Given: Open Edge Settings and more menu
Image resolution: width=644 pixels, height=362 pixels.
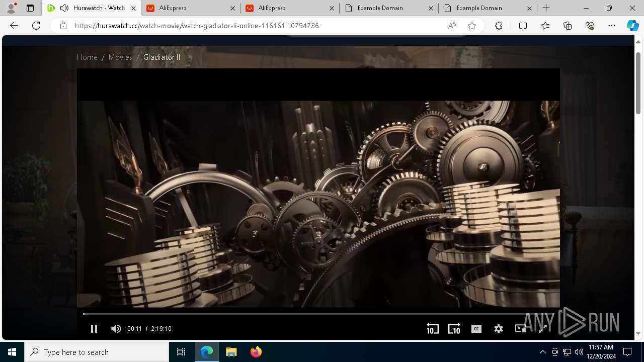Looking at the screenshot, I should pos(612,26).
